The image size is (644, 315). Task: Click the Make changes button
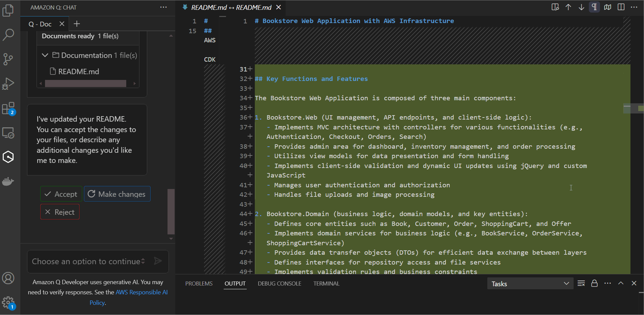click(x=117, y=194)
